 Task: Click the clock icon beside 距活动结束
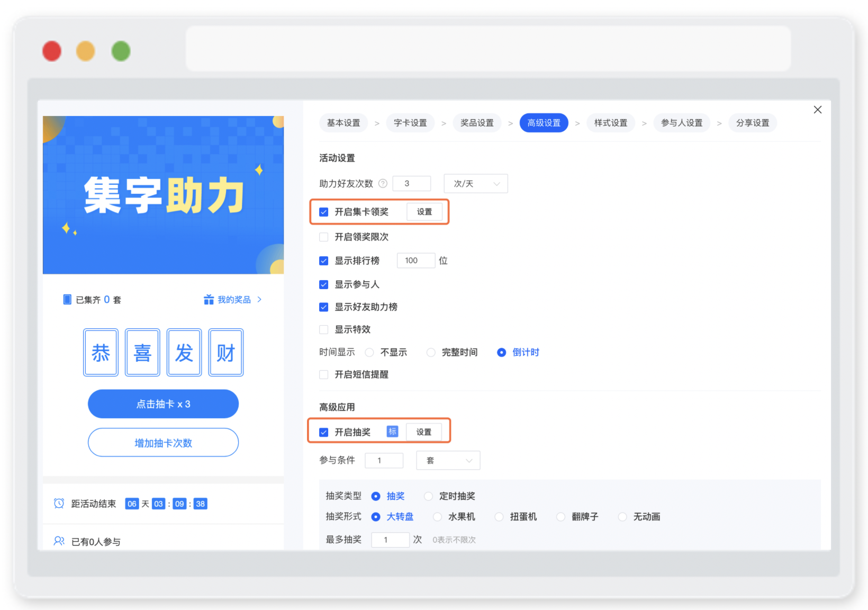click(x=59, y=504)
